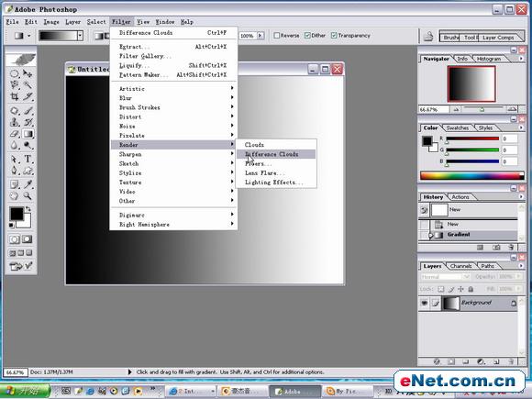
Task: Select Standard Screen Mode button
Action: (x=12, y=253)
